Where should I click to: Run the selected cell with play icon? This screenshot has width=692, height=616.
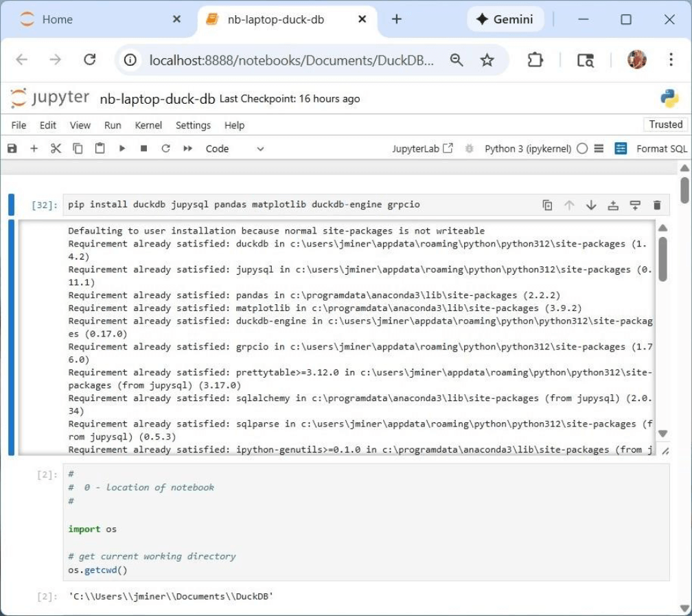coord(122,148)
